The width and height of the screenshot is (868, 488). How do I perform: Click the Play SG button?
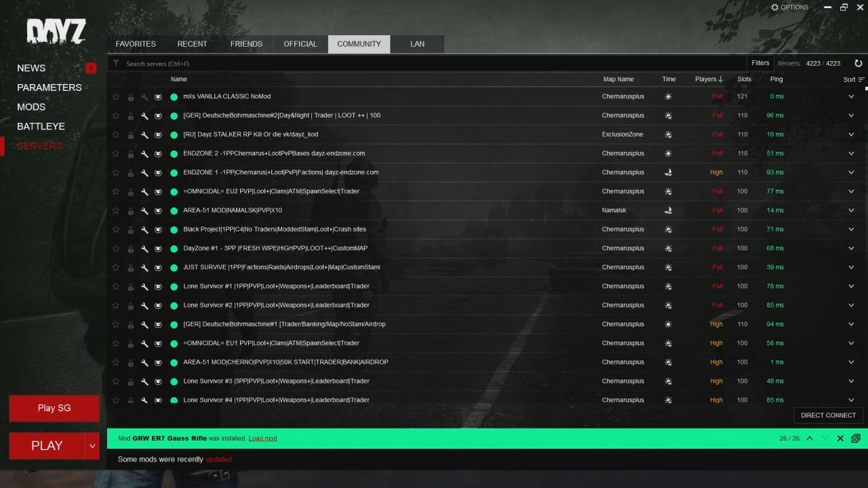(54, 408)
